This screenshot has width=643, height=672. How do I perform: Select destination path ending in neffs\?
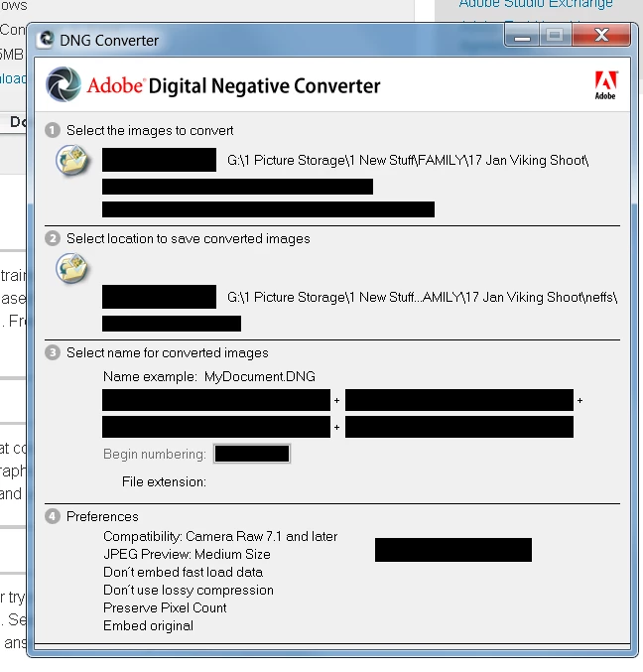pyautogui.click(x=422, y=297)
